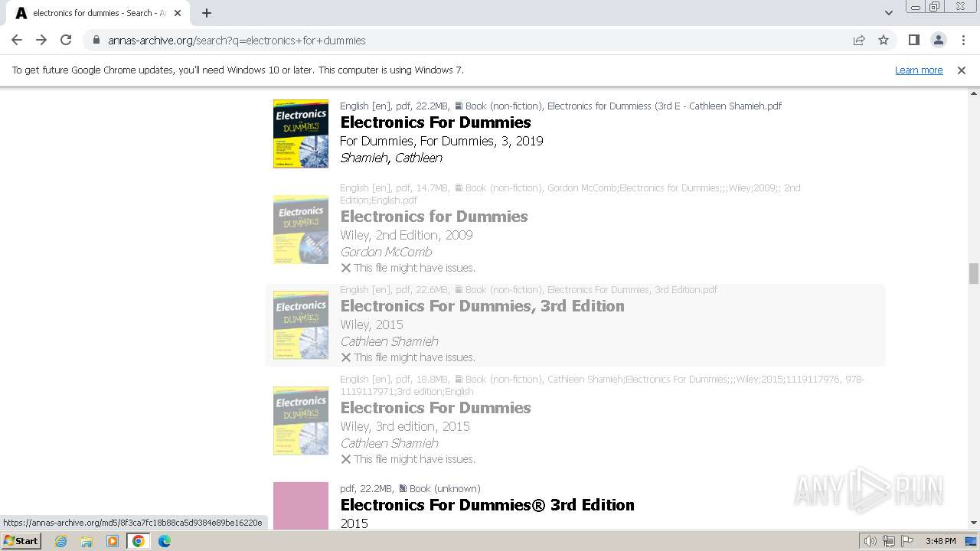Expand tab search dropdown arrow
980x551 pixels.
tap(888, 13)
